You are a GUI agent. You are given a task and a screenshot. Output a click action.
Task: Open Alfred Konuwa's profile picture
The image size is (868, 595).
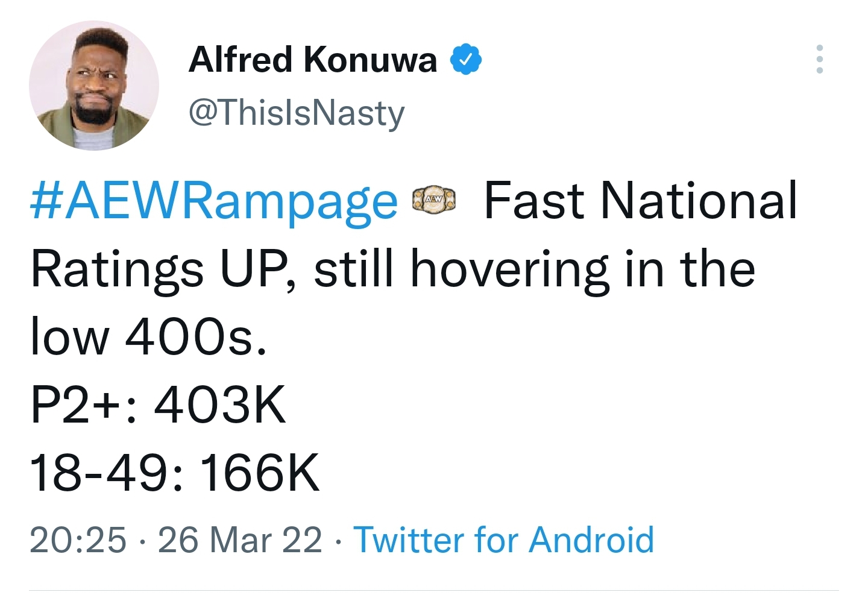coord(94,85)
